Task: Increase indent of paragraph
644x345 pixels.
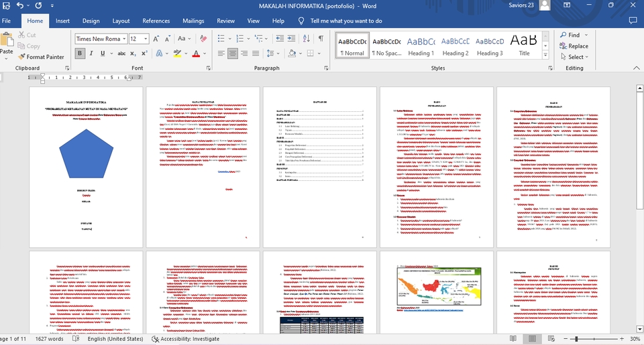Action: (x=291, y=39)
